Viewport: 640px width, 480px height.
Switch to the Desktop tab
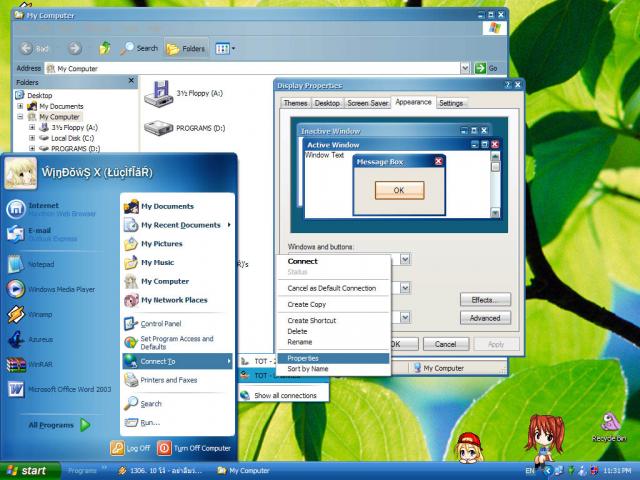click(327, 103)
